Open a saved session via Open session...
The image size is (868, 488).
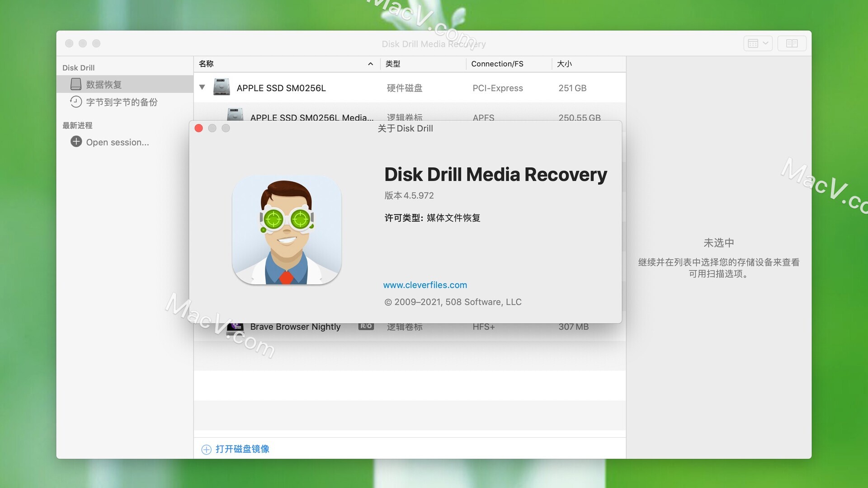[118, 142]
